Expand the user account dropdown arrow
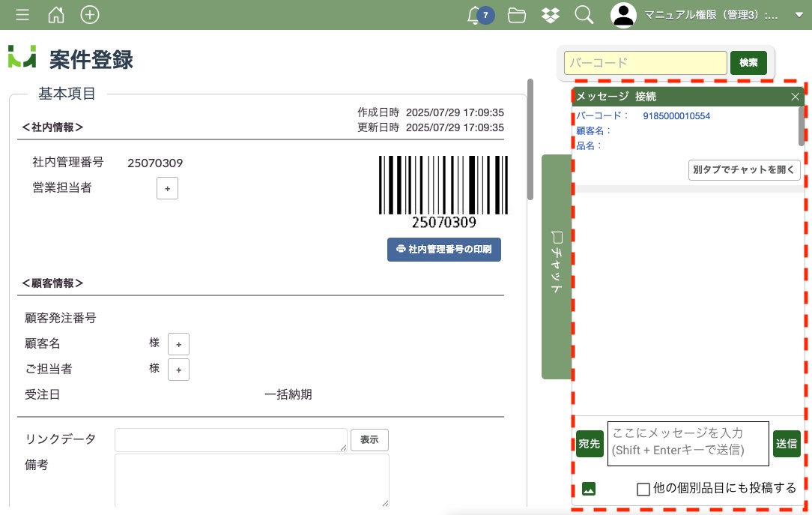The image size is (812, 515). tap(799, 16)
